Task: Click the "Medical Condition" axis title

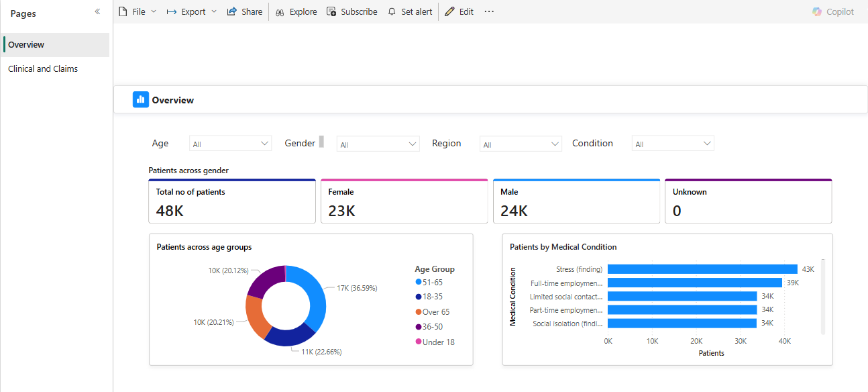Action: (x=513, y=297)
